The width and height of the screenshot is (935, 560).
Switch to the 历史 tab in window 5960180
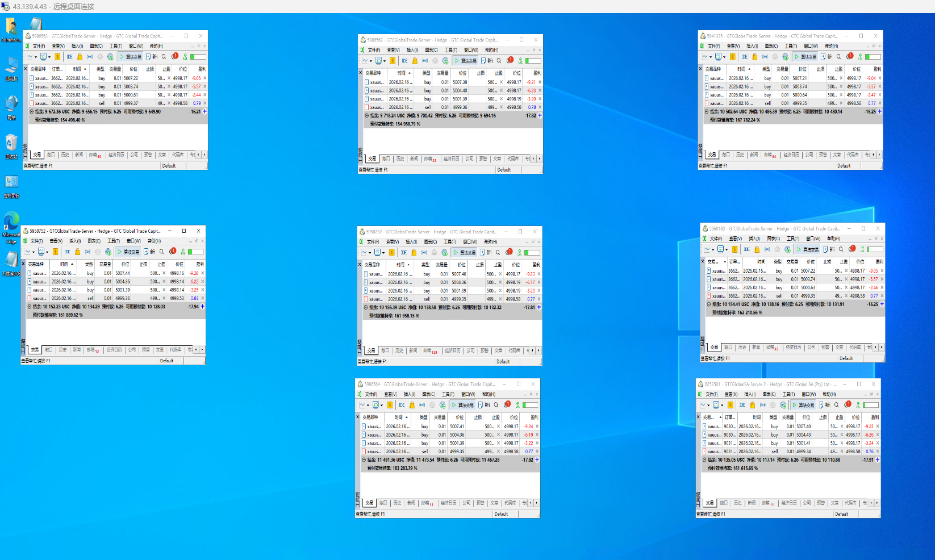pos(742,347)
